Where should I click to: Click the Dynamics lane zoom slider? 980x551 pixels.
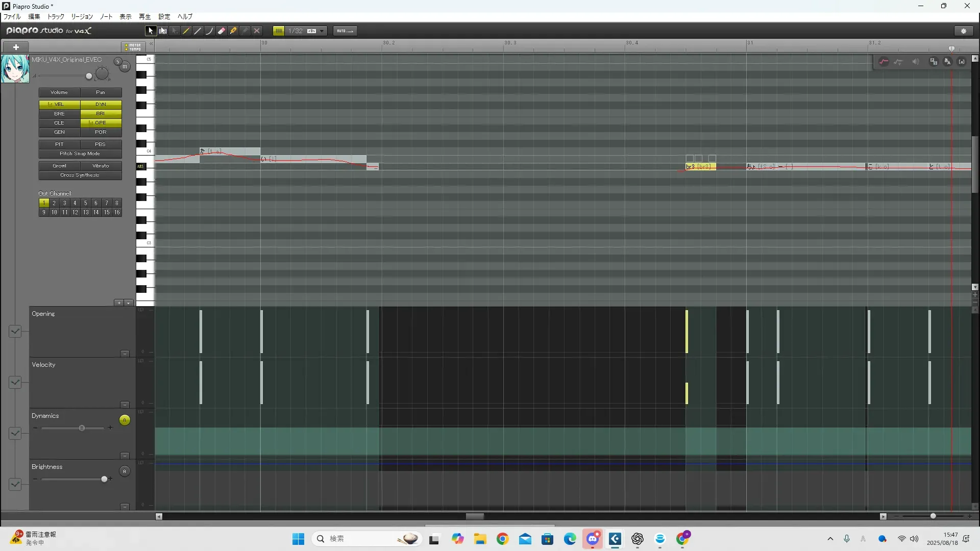point(82,428)
